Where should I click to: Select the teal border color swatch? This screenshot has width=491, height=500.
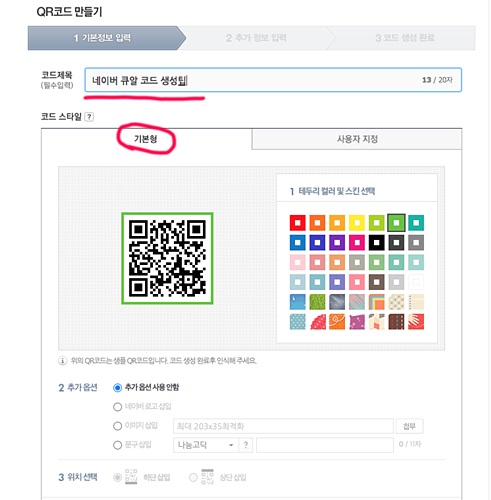(416, 223)
